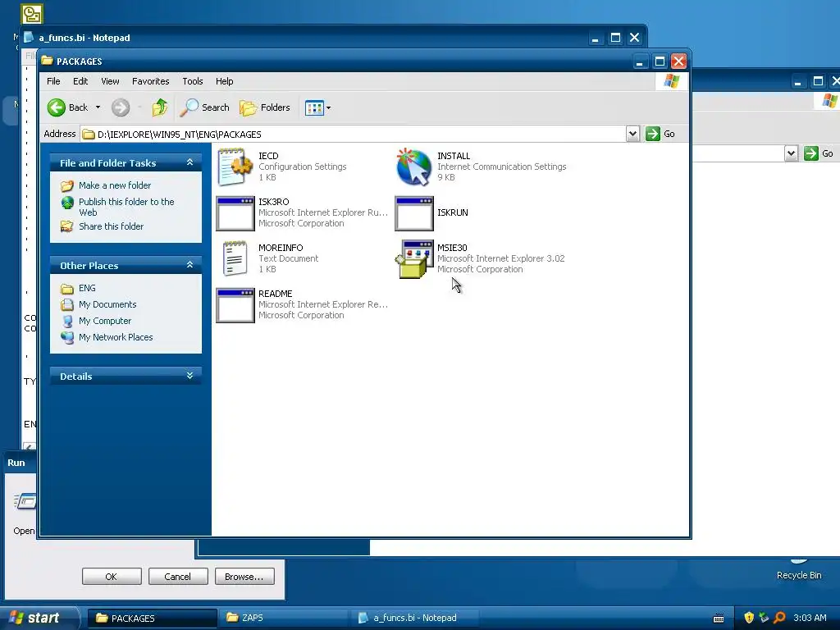Open the Favorites menu

pyautogui.click(x=151, y=81)
